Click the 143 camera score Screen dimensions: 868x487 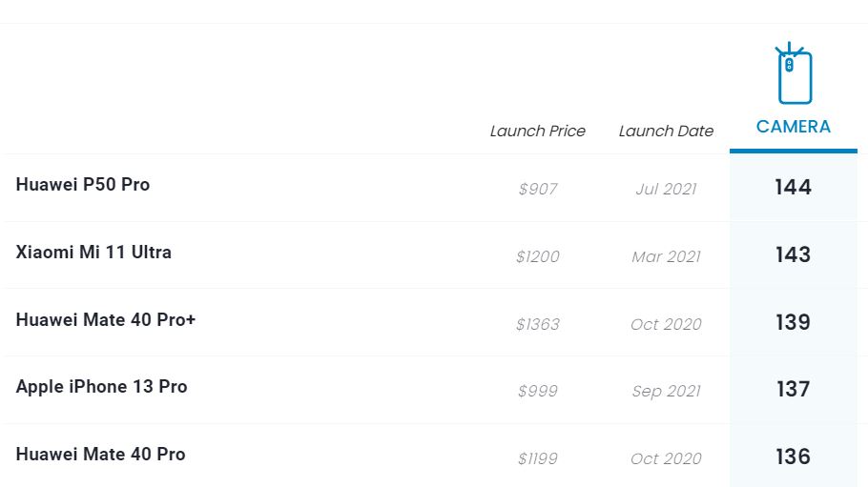pos(794,254)
